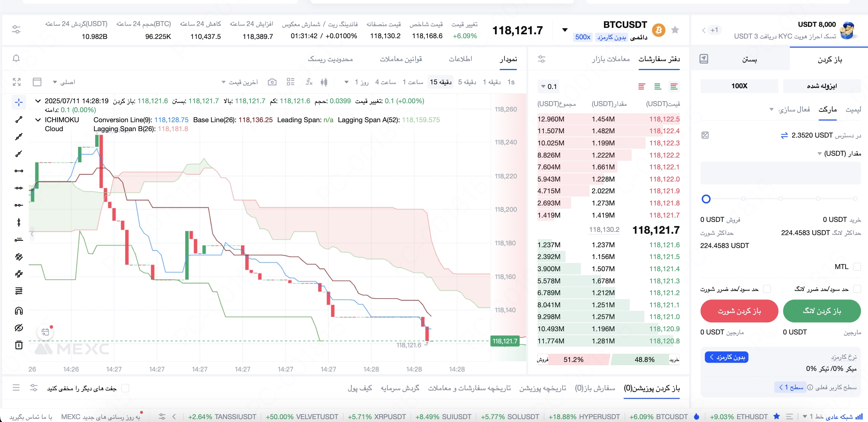Open the trigger order type dropdown
868x422 pixels.
[x=790, y=109]
